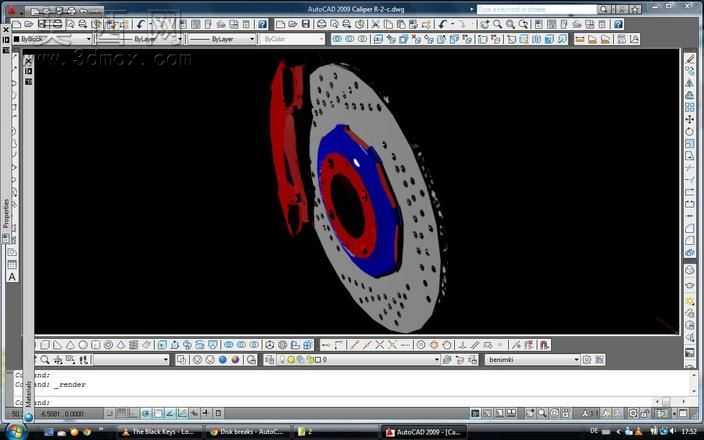Select the Rotate tool in Modify toolbar
This screenshot has height=440, width=704.
click(690, 132)
